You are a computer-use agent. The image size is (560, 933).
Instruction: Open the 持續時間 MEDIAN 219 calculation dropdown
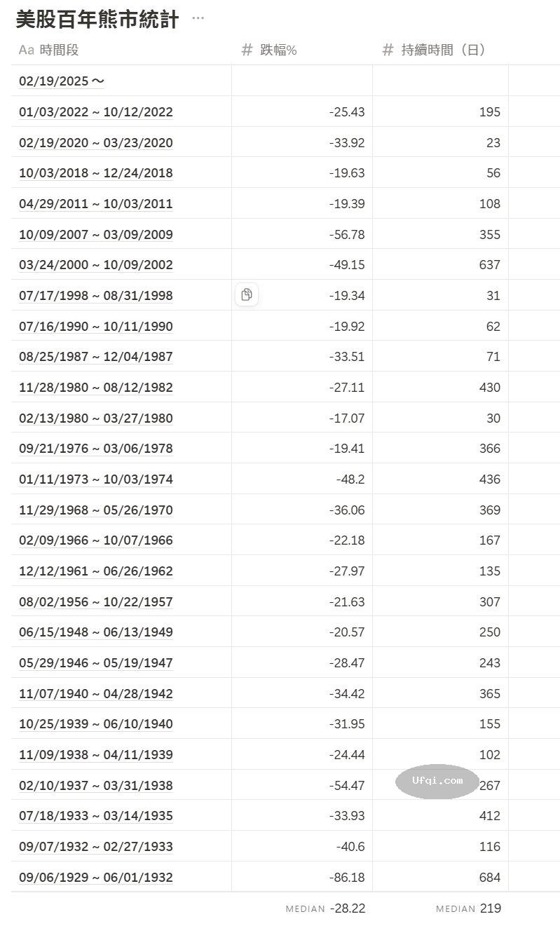468,908
